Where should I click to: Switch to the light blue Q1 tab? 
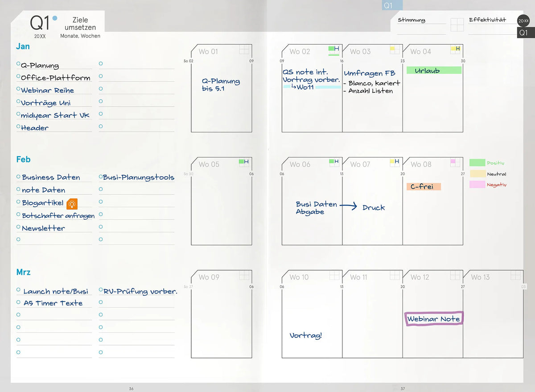click(392, 5)
